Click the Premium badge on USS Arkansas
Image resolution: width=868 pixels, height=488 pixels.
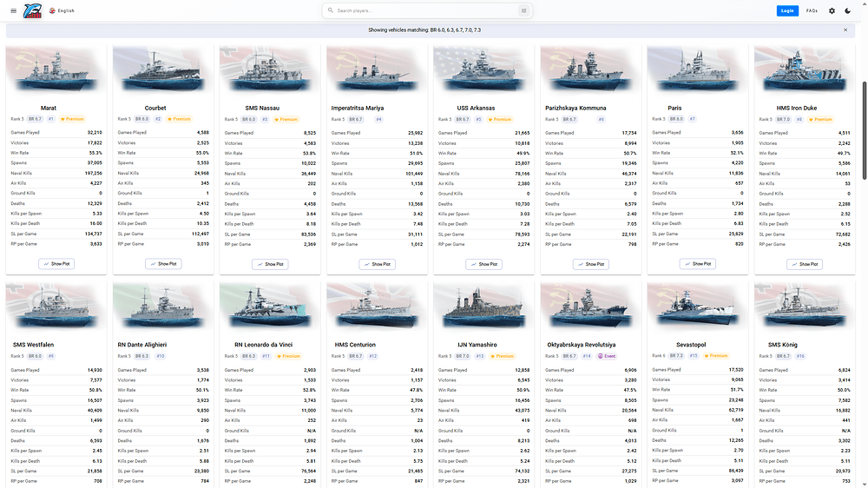[500, 119]
